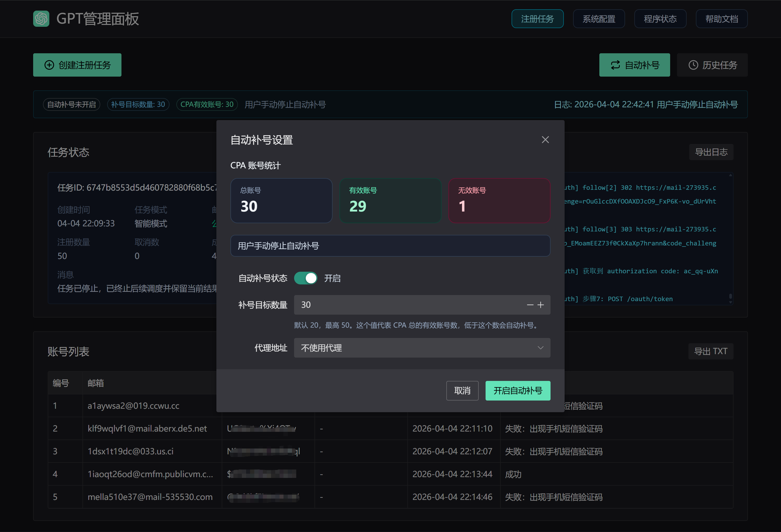781x532 pixels.
Task: Click the 智能模式 task mode value
Action: [x=151, y=224]
